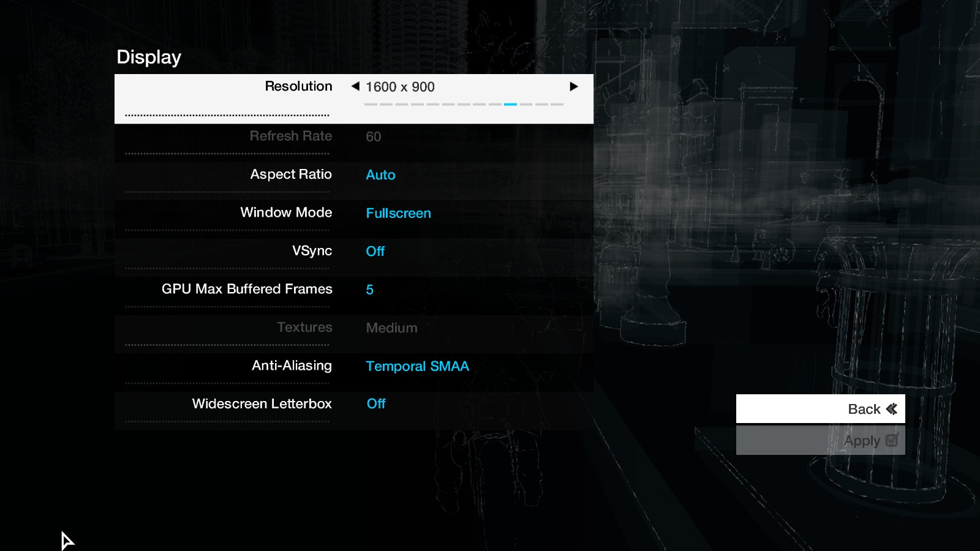The image size is (980, 551).
Task: Select the Resolution setting row label
Action: 298,86
